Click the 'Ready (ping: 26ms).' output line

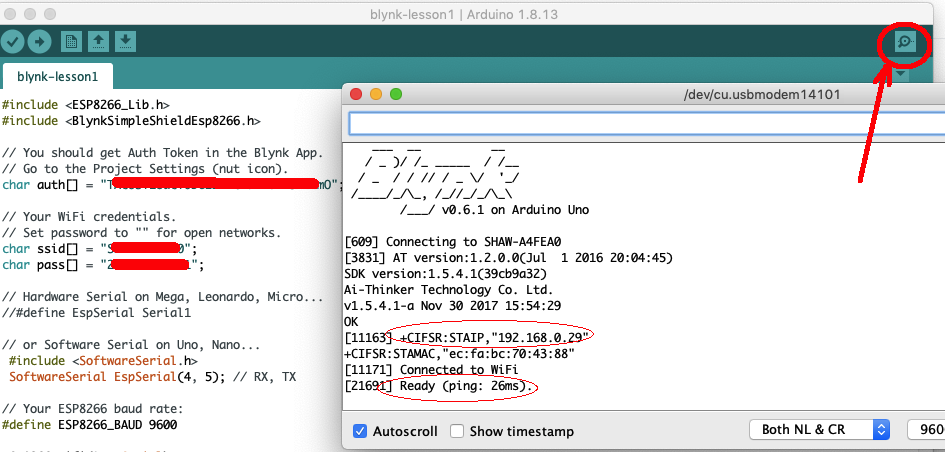pyautogui.click(x=439, y=385)
